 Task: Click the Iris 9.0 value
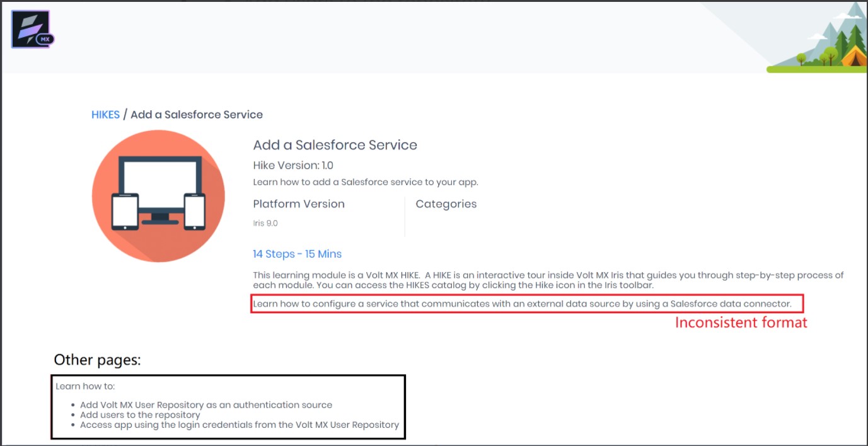[x=265, y=223]
